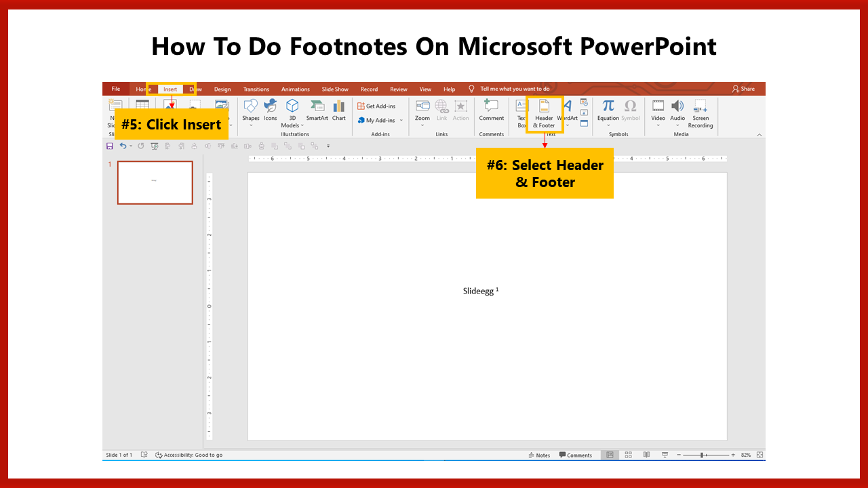Insert a SmartArt graphic

point(317,110)
